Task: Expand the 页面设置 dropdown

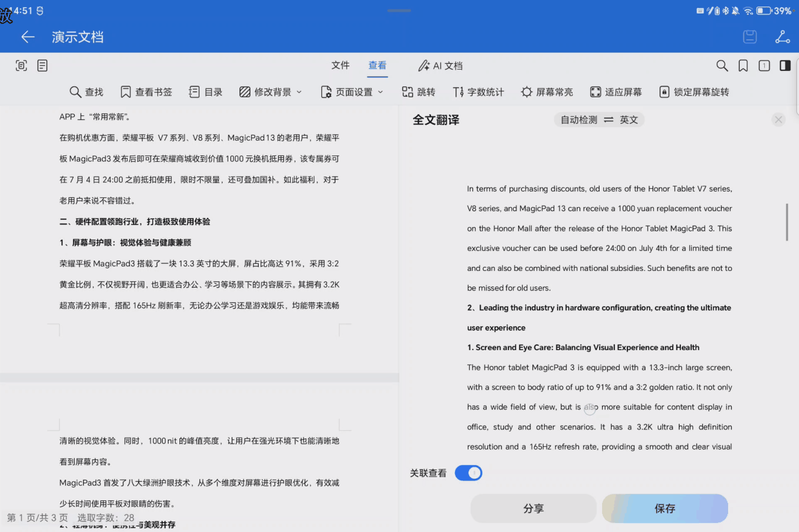Action: [352, 92]
